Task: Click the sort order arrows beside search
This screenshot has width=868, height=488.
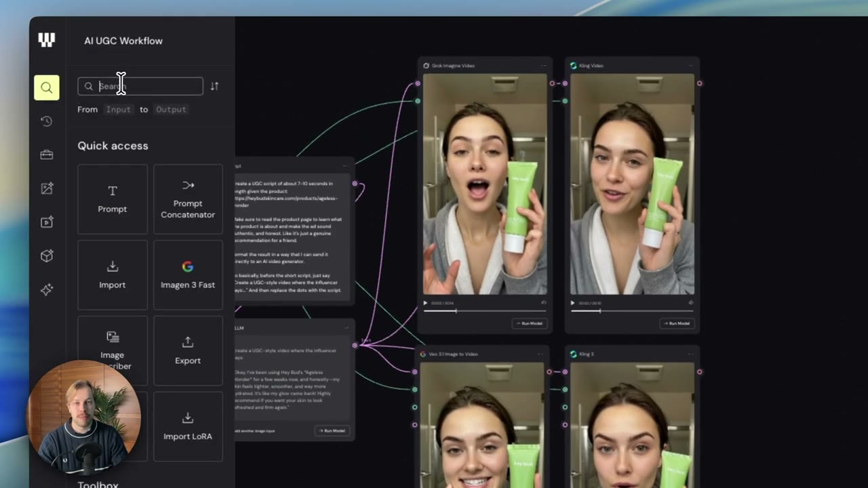Action: click(x=214, y=86)
